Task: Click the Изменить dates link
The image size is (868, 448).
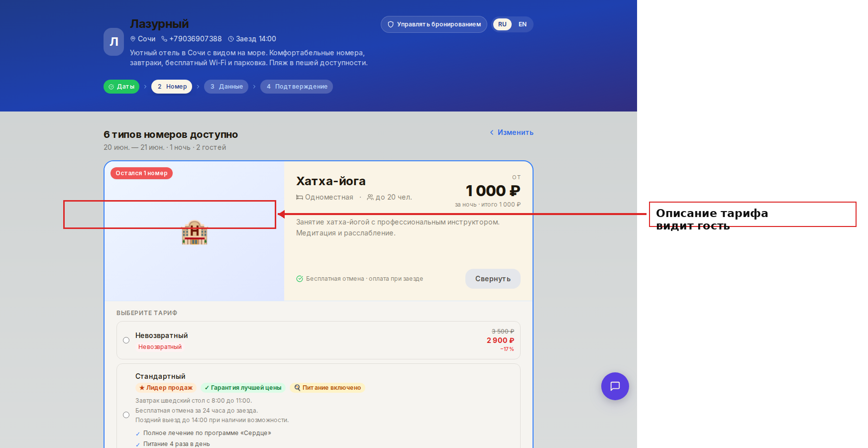Action: pyautogui.click(x=515, y=132)
